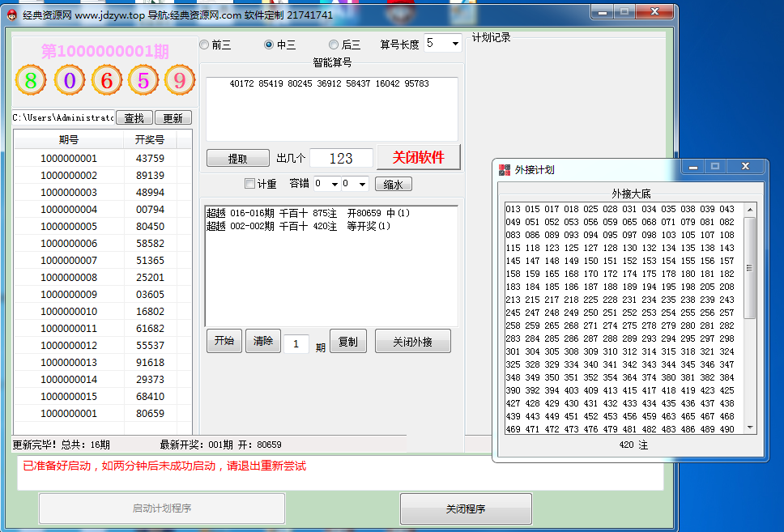784x532 pixels.
Task: Click the 外接计划 window title icon
Action: 505,170
